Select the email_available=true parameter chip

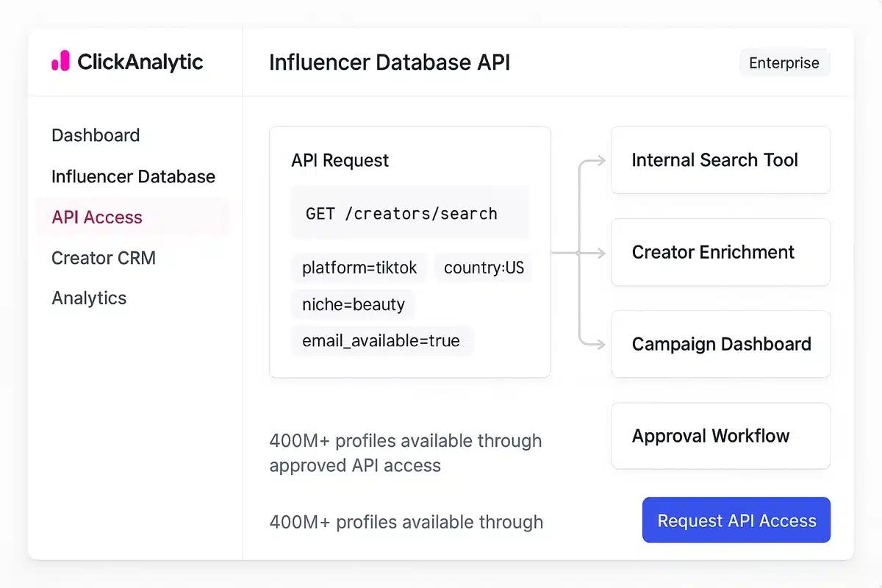click(x=381, y=341)
